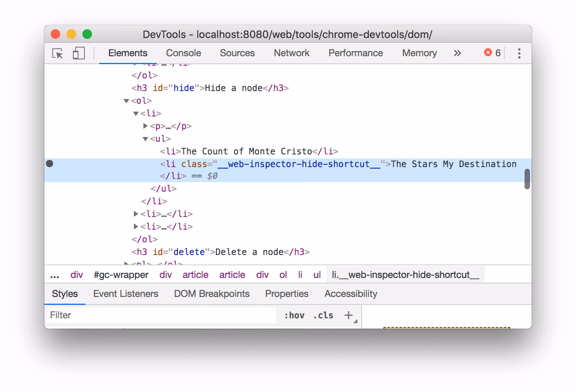The image size is (576, 392).
Task: Open the Event Listeners pane tab
Action: [x=126, y=294]
